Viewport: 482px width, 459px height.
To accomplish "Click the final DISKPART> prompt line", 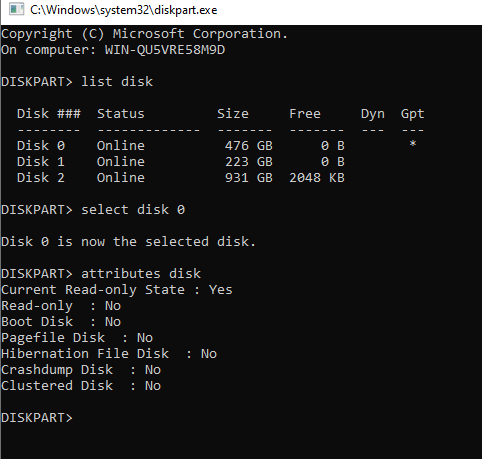I will pos(37,418).
